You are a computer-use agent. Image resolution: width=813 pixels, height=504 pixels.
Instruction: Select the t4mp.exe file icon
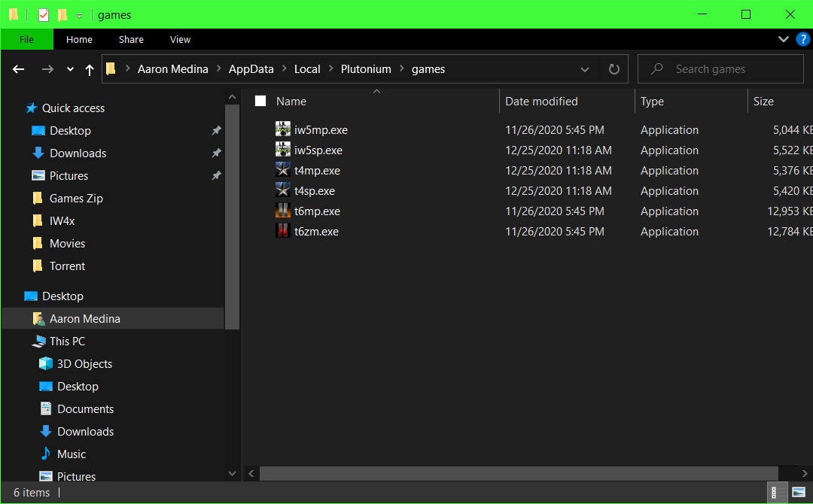[282, 170]
